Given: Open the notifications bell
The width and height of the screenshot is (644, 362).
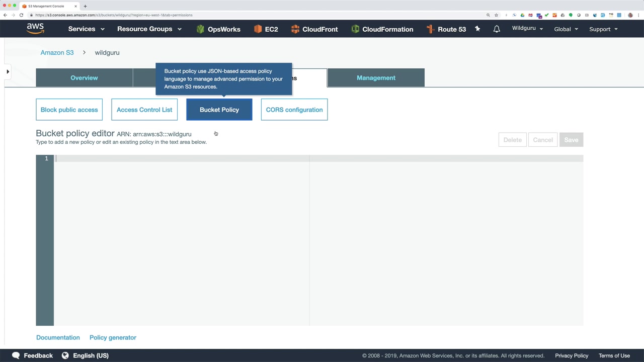Looking at the screenshot, I should coord(497,29).
